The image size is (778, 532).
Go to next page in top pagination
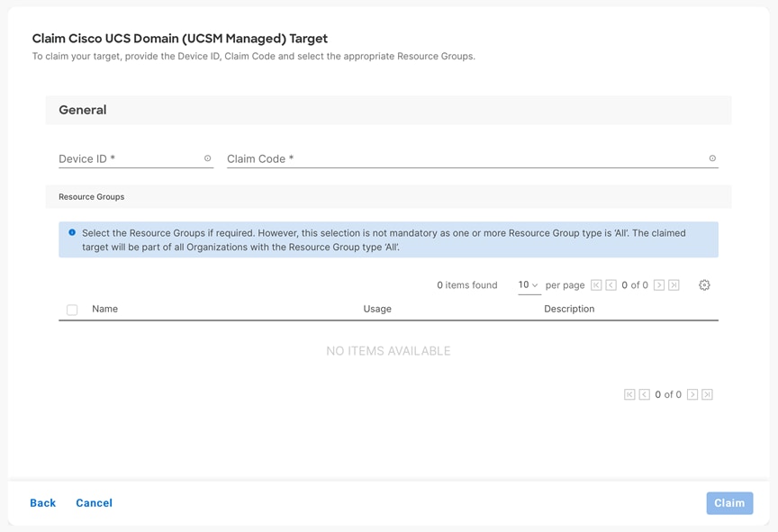(x=658, y=285)
